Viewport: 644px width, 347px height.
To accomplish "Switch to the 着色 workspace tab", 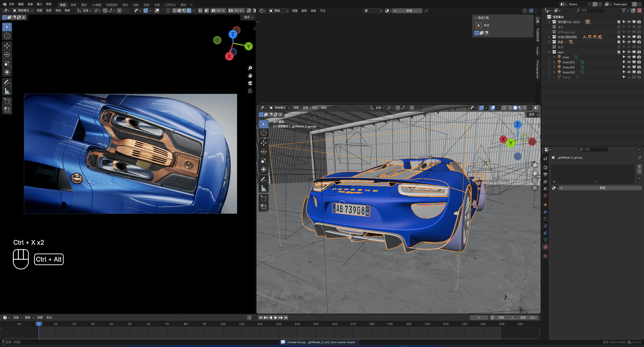I will [x=125, y=5].
